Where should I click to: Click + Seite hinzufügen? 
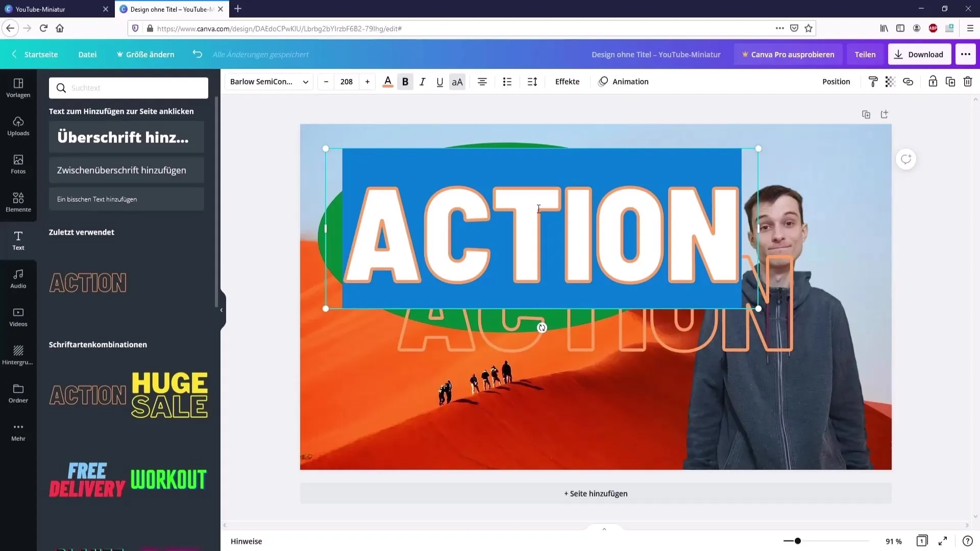click(596, 493)
